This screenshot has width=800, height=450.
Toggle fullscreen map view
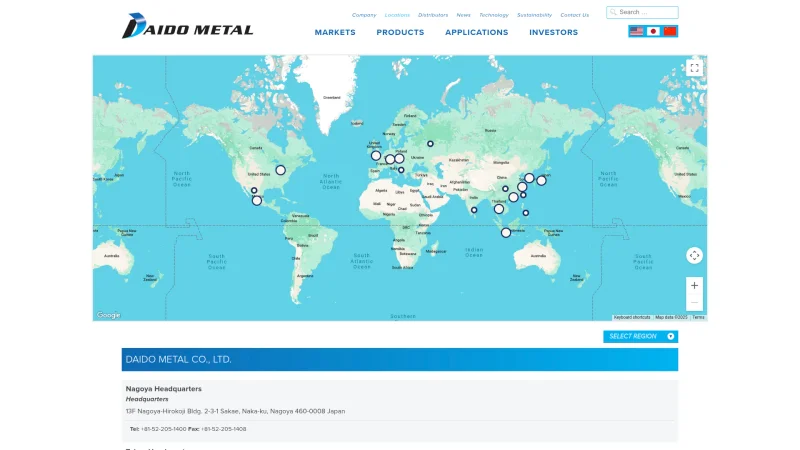[x=694, y=68]
